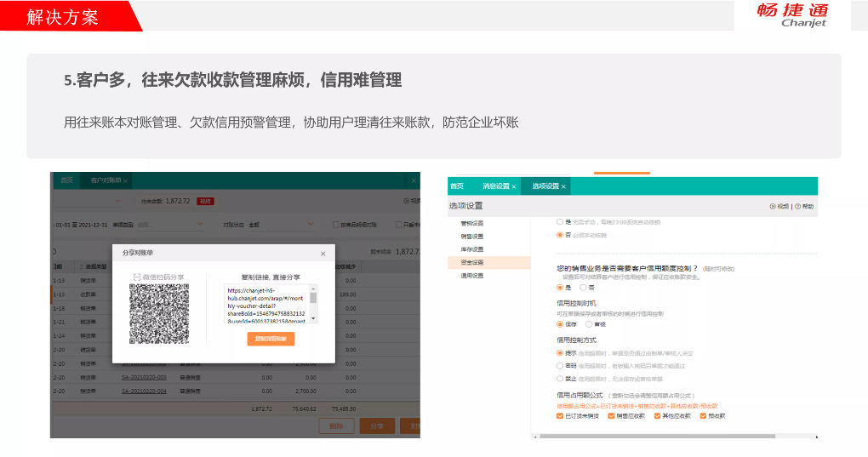This screenshot has width=868, height=457.
Task: Uncheck 预收款 checkbox
Action: pyautogui.click(x=703, y=416)
